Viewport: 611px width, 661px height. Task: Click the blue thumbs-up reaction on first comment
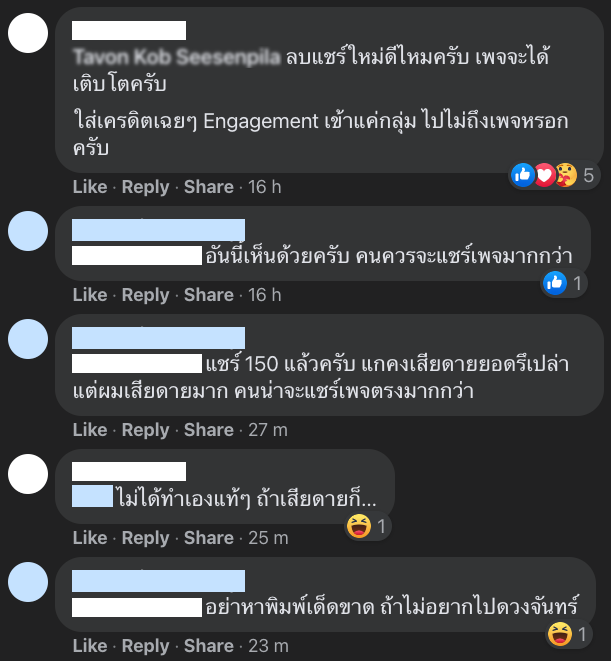523,175
